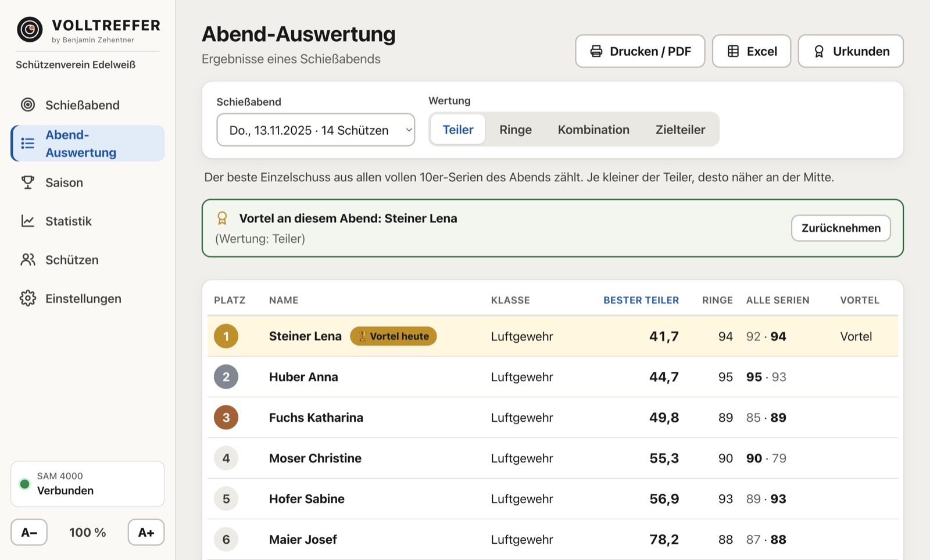Click Moser Christine's Teiler 55,3

(664, 458)
